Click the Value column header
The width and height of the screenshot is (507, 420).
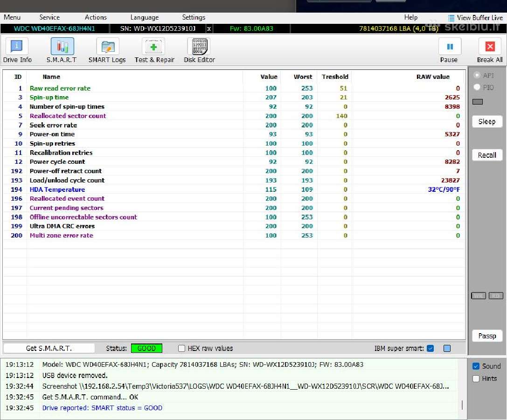click(269, 77)
